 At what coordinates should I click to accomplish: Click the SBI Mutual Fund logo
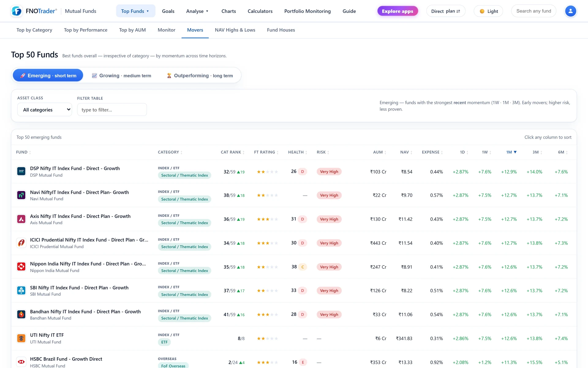21,290
